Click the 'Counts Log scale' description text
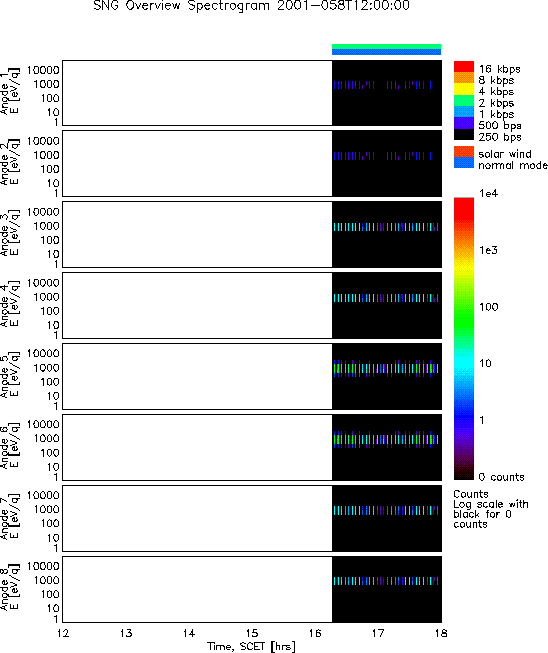Viewport: 548px width, 653px height. coord(491,509)
